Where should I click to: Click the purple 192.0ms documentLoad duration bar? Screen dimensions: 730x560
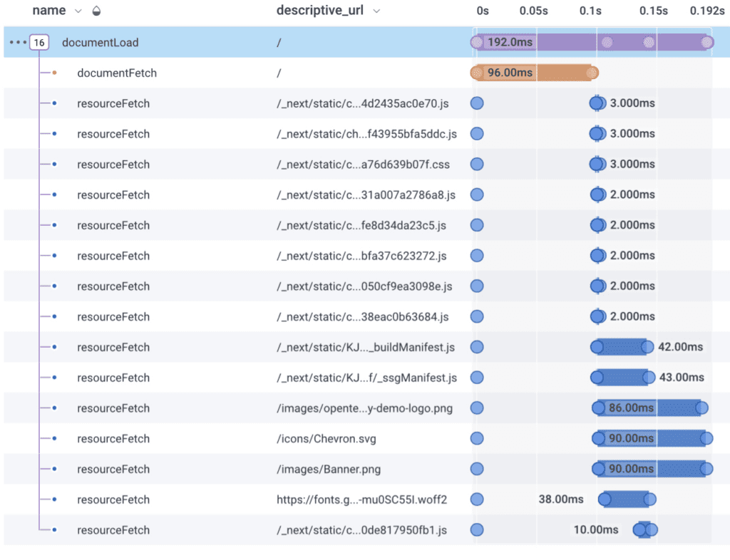pos(592,43)
